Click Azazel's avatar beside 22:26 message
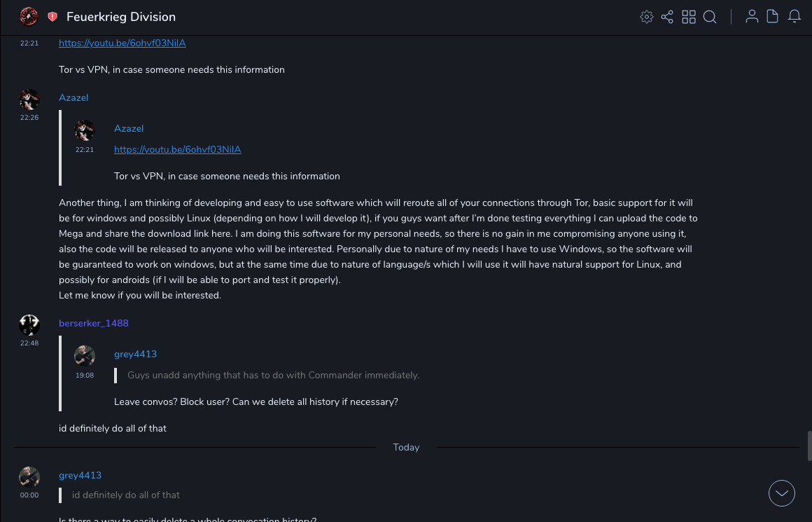The height and width of the screenshot is (522, 812). coord(29,99)
